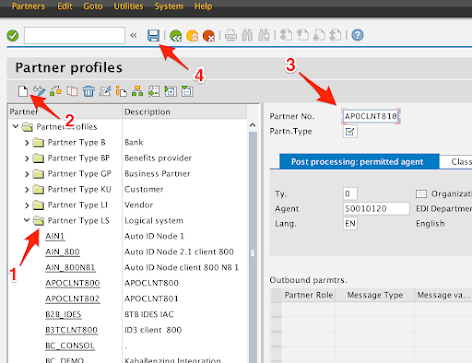Viewport: 472px width, 363px height.
Task: Collapse the command field double-arrow
Action: click(x=133, y=35)
